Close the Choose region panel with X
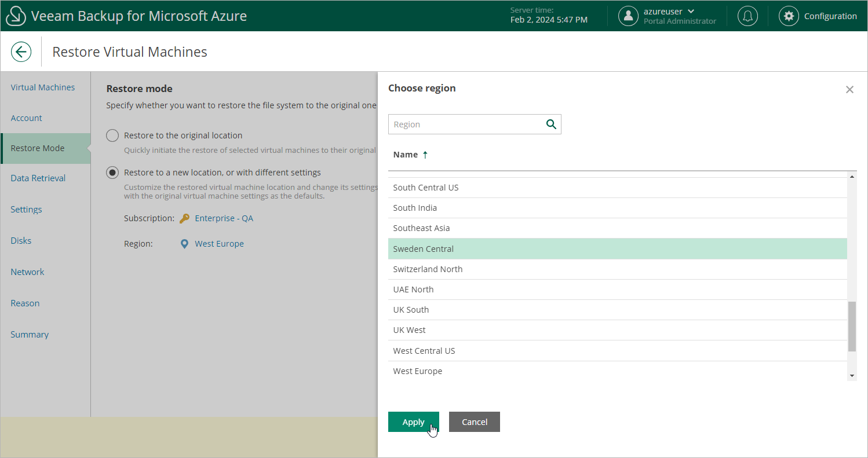The image size is (868, 458). point(849,89)
